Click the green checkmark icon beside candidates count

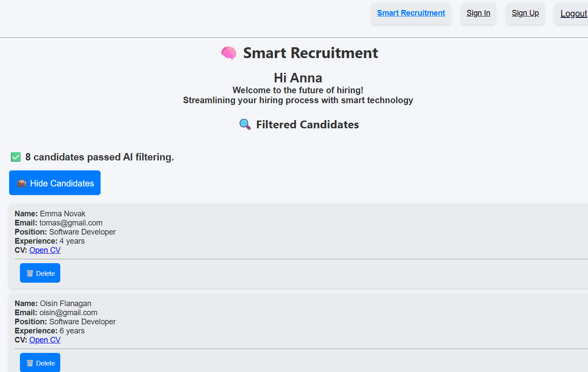coord(16,157)
